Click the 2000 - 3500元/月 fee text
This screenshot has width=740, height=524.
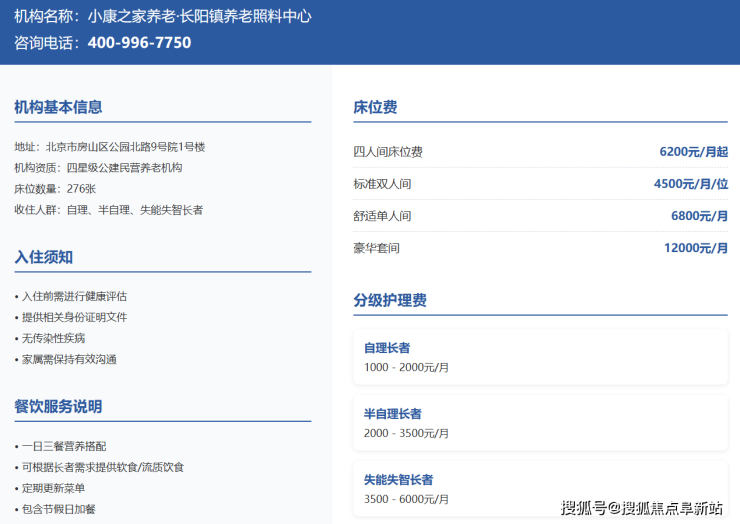tap(406, 433)
